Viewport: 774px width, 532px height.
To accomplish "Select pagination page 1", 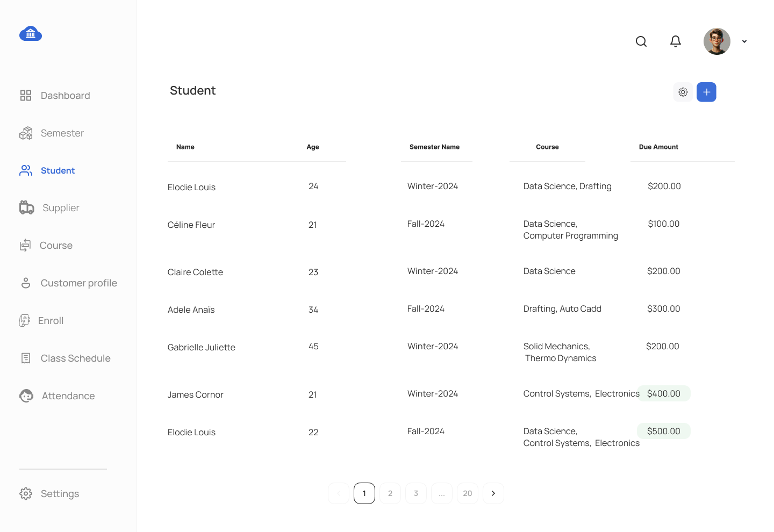I will tap(364, 493).
